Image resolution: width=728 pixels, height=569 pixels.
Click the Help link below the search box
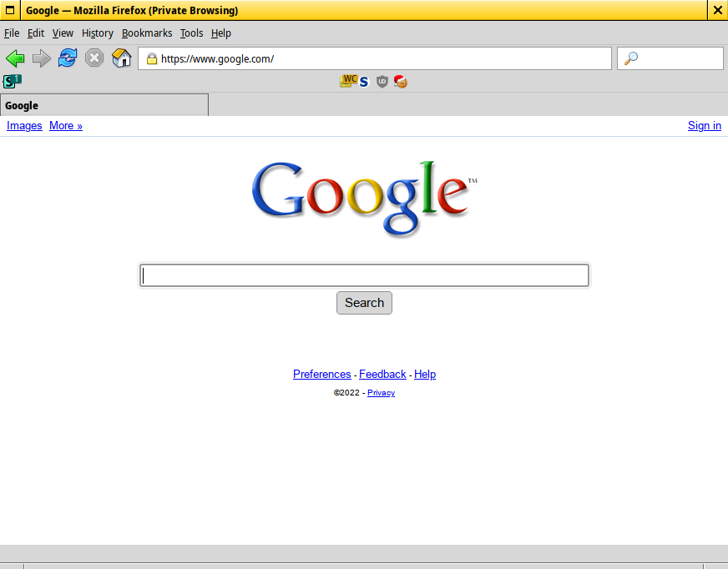coord(425,374)
